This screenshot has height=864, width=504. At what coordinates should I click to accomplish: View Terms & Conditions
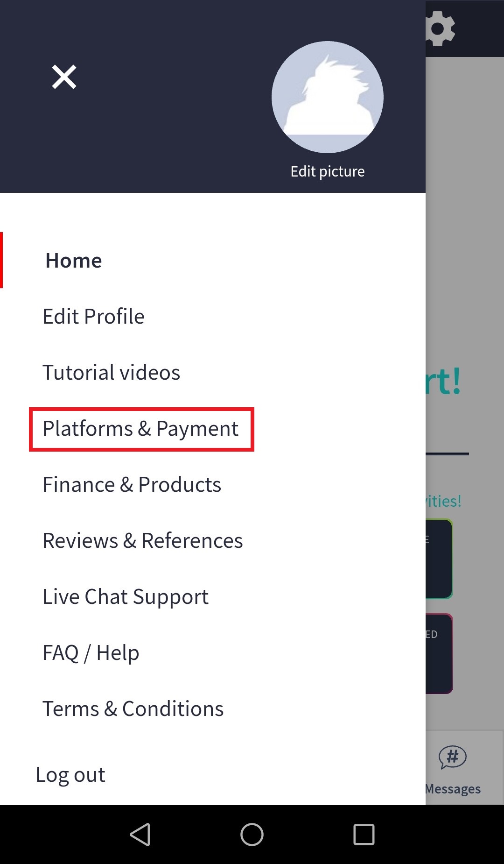(133, 708)
